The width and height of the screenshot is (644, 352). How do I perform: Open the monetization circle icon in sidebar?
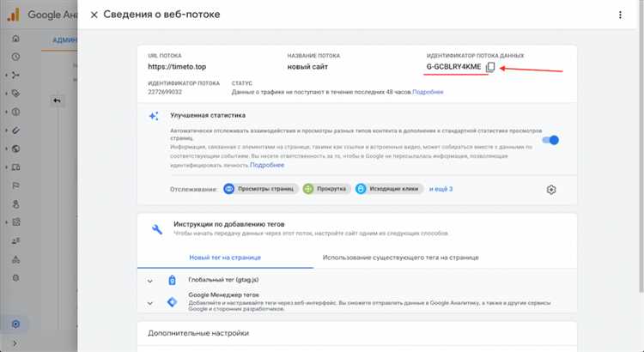15,112
